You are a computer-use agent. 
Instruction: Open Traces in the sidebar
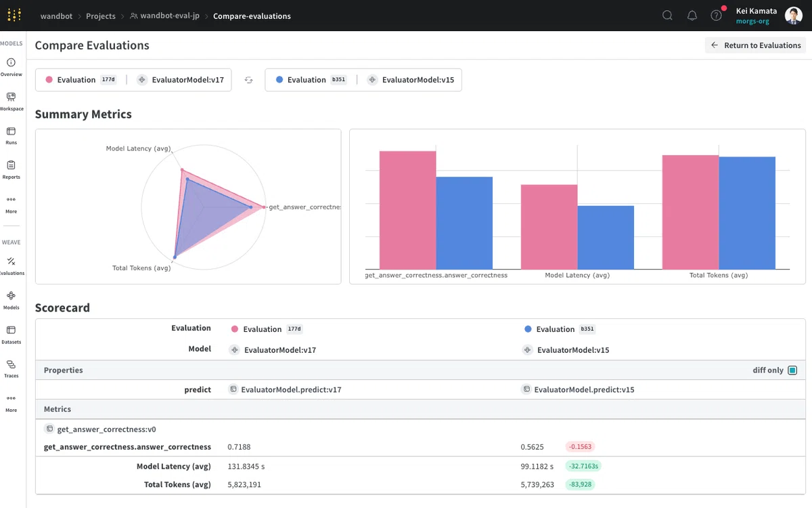pos(11,368)
